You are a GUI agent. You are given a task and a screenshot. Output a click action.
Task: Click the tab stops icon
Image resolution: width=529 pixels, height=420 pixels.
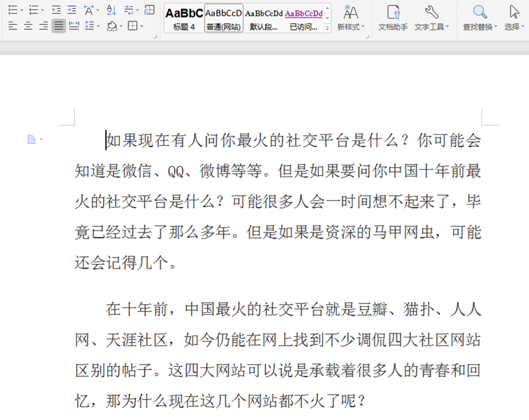[149, 10]
